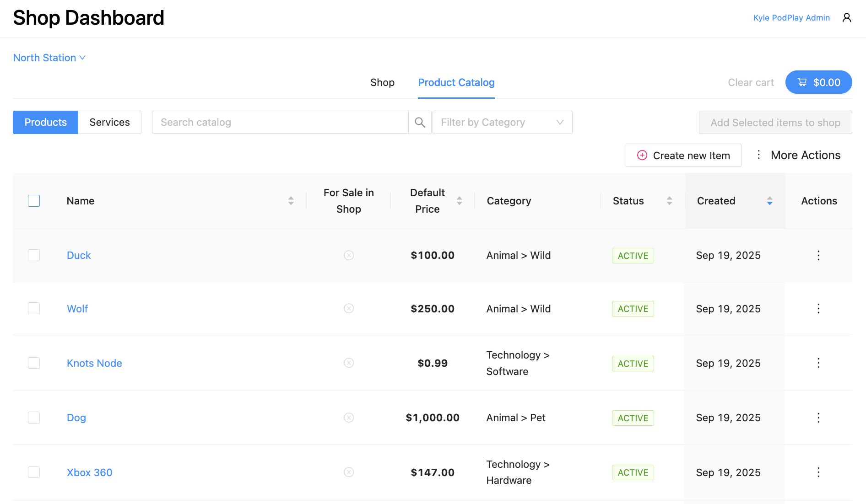Switch to the Services tab
The width and height of the screenshot is (866, 504).
tap(109, 122)
